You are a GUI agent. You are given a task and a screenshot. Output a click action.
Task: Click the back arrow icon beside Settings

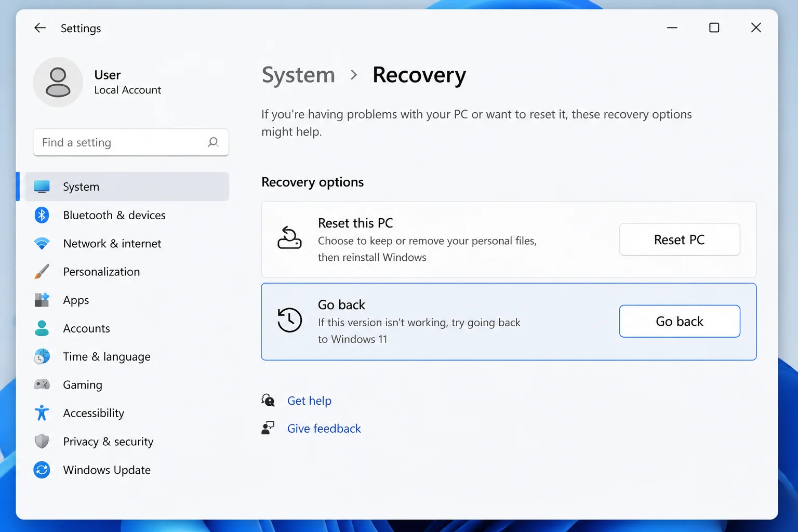pos(40,28)
